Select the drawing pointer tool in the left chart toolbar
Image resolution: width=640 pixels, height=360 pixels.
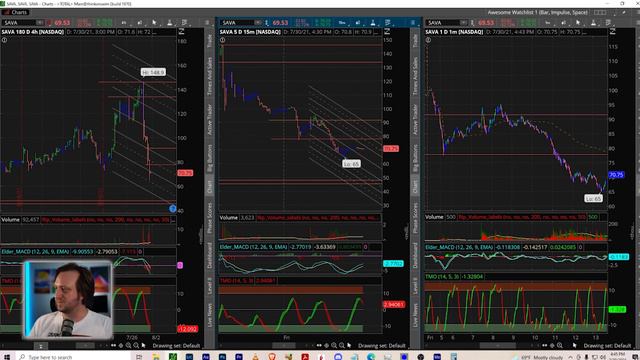pos(154,22)
